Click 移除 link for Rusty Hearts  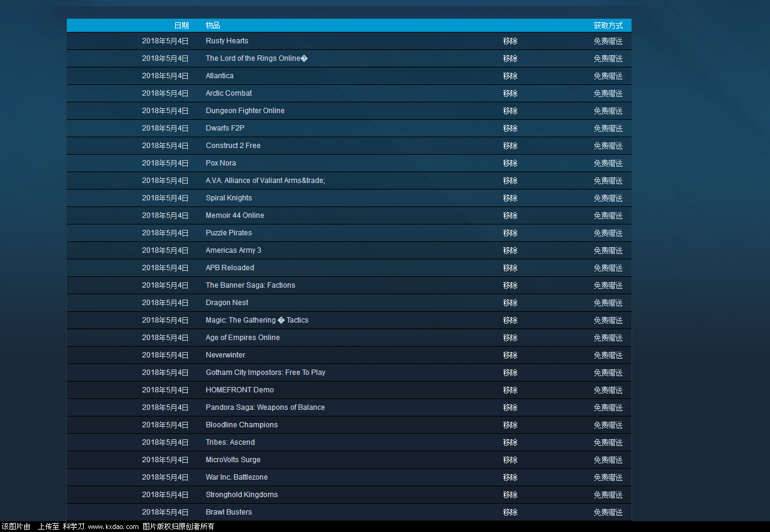pos(510,41)
